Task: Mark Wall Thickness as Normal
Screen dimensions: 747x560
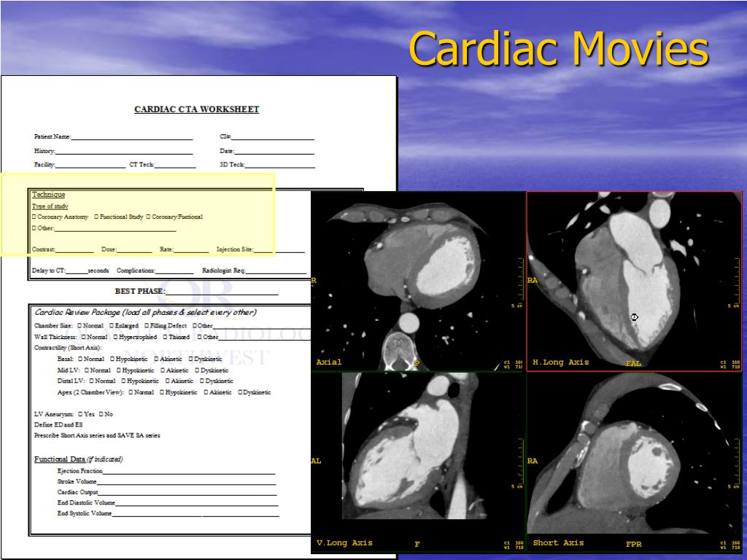Action: (83, 337)
